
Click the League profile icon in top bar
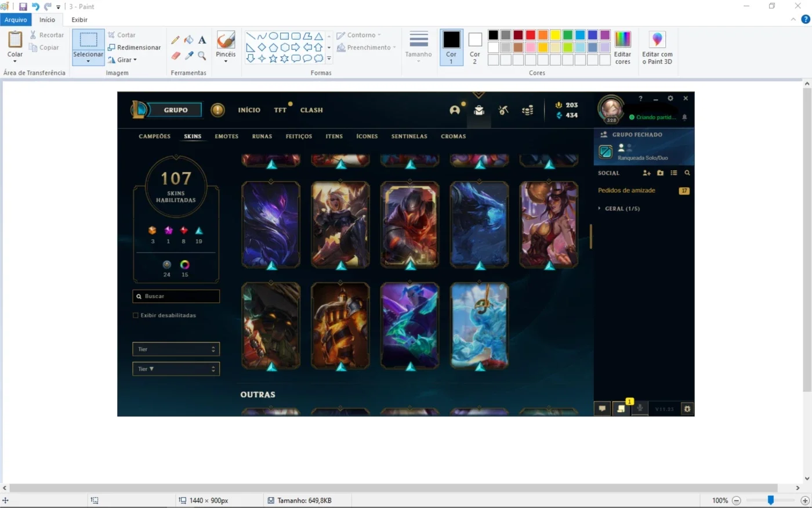coord(455,110)
